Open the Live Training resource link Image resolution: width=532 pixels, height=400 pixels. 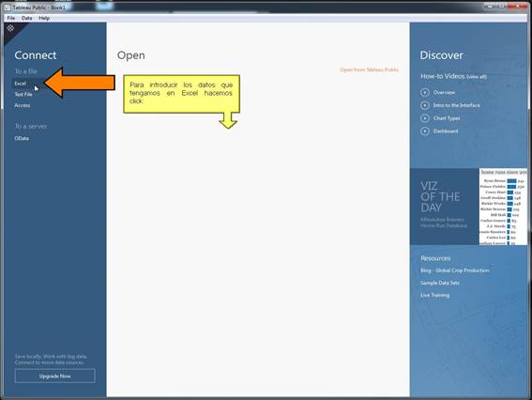pos(435,295)
